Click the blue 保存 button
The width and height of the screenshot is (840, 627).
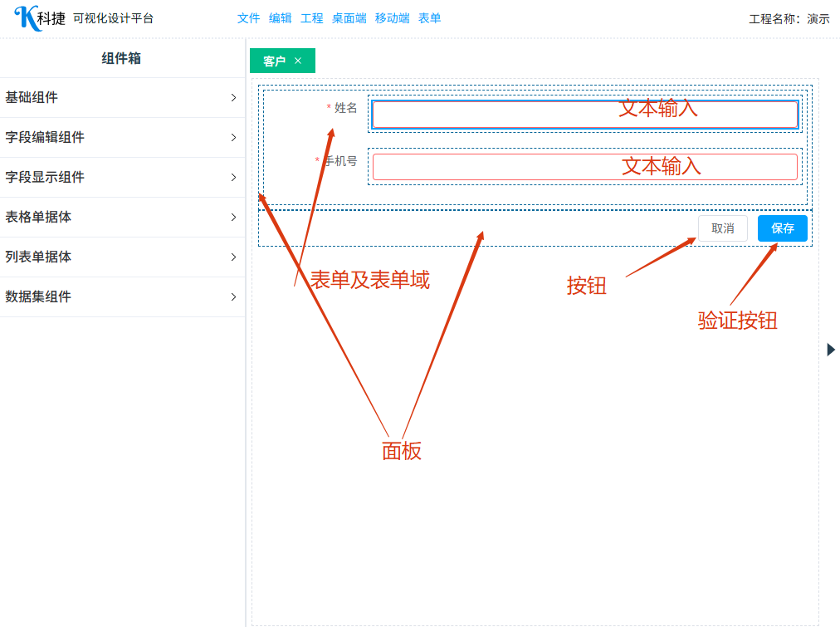pos(782,228)
